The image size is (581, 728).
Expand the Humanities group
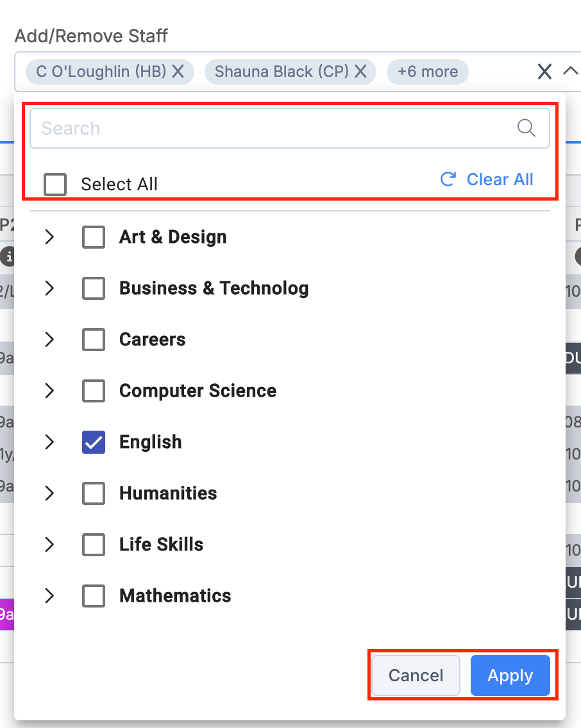point(49,493)
